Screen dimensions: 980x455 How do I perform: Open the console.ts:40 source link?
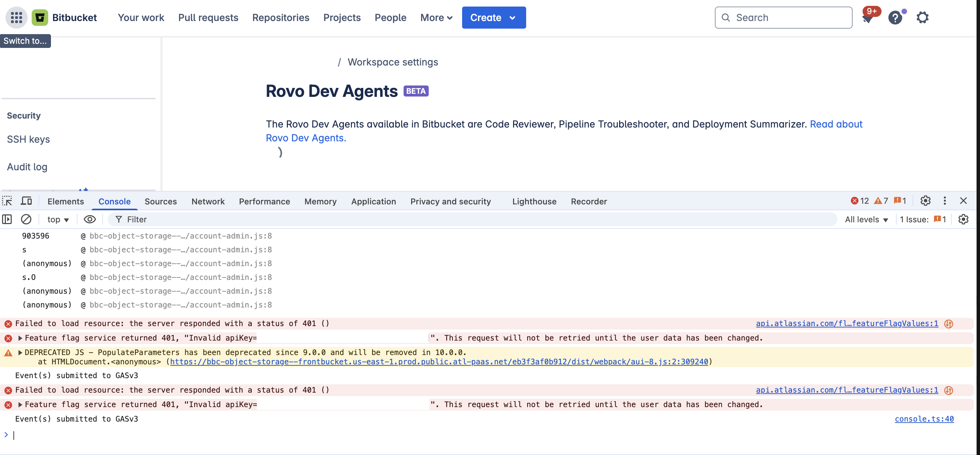point(924,419)
